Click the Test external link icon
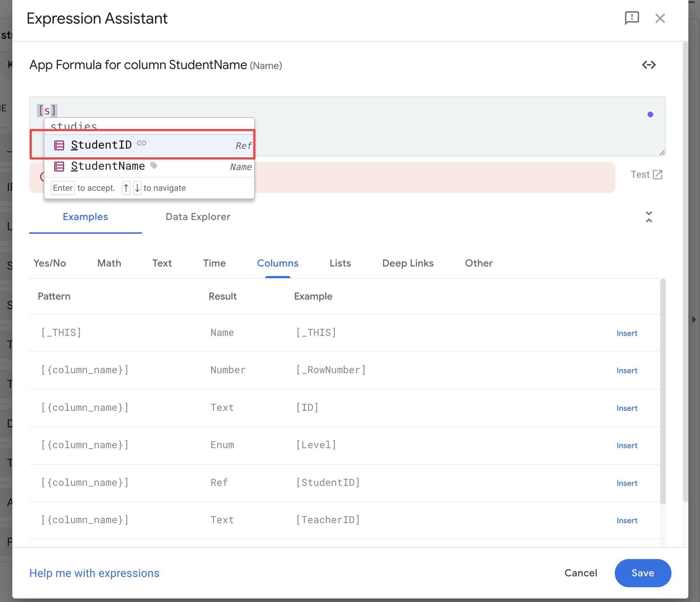This screenshot has height=602, width=700. point(657,175)
